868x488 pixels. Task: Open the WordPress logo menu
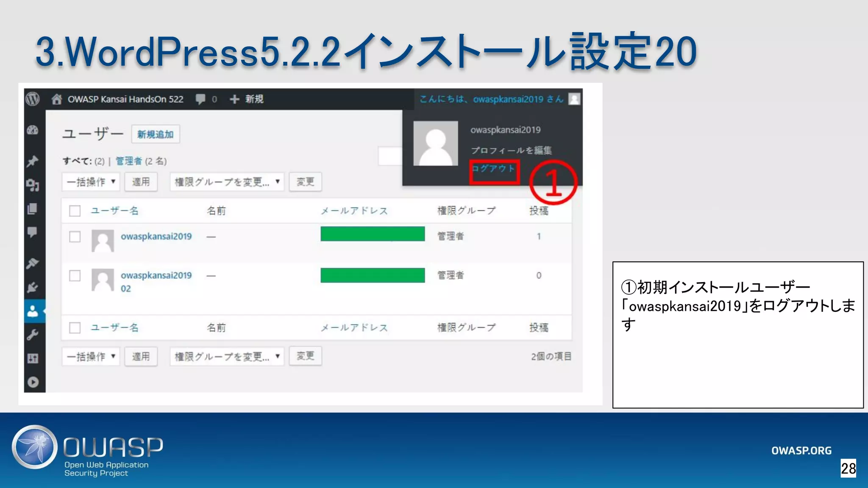coord(33,99)
